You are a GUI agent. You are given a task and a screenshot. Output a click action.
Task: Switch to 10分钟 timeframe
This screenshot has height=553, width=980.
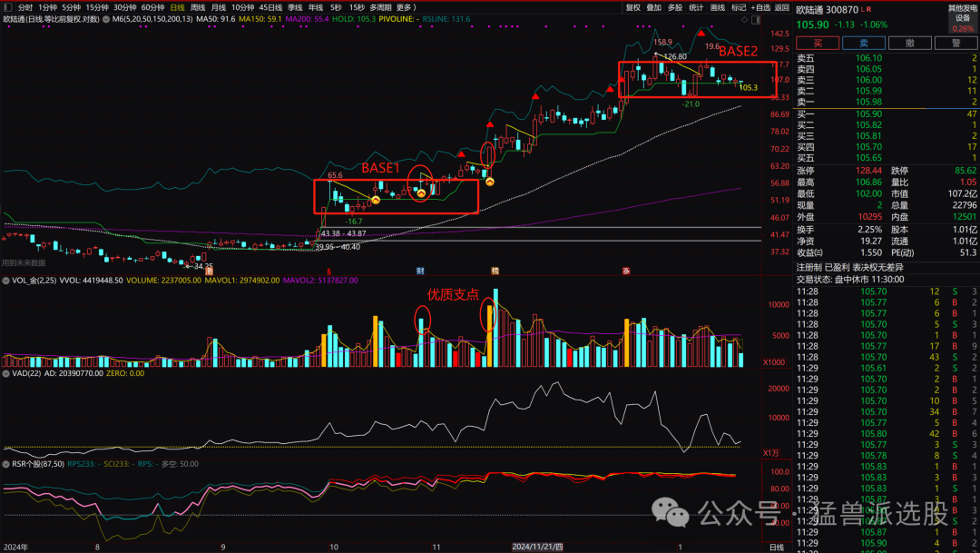pos(242,7)
